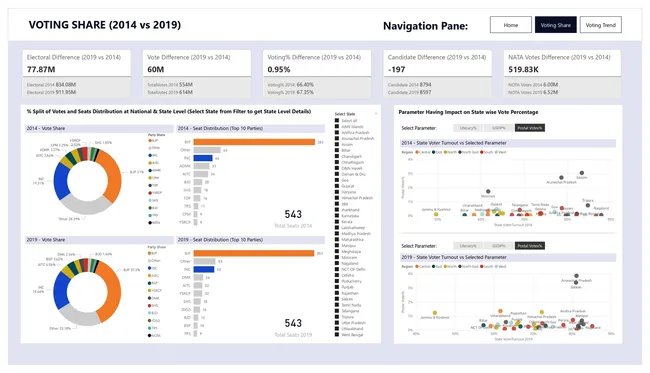Click the blue INC slice in 2019 donut

point(61,290)
